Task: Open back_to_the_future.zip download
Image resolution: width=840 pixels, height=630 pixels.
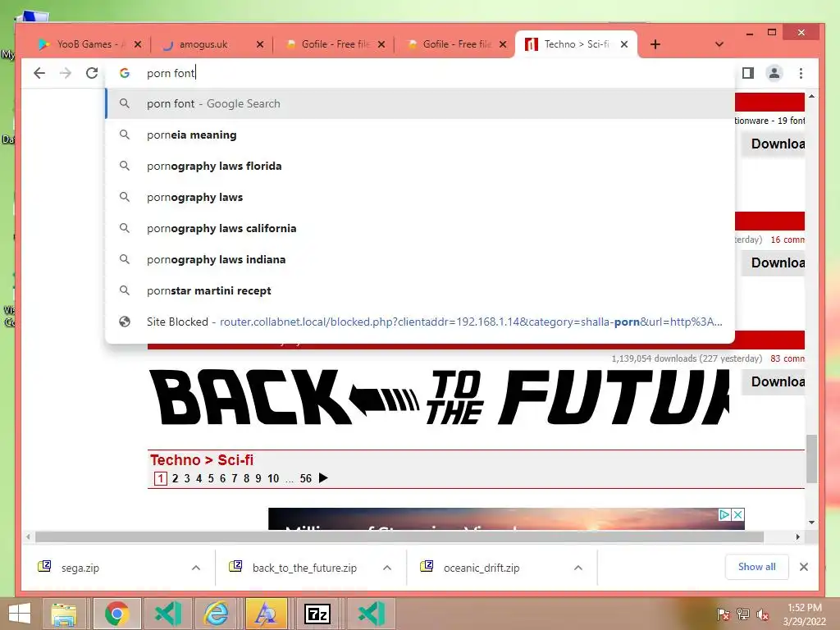Action: point(304,568)
